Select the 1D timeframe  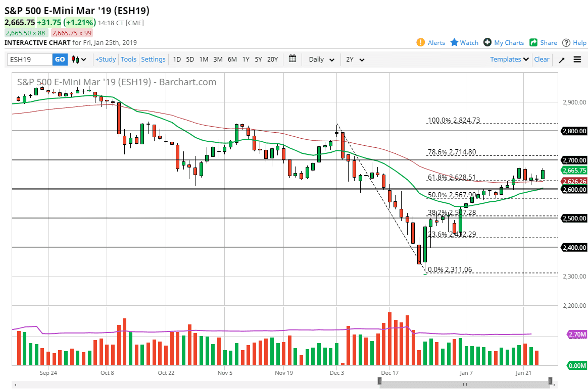(177, 59)
